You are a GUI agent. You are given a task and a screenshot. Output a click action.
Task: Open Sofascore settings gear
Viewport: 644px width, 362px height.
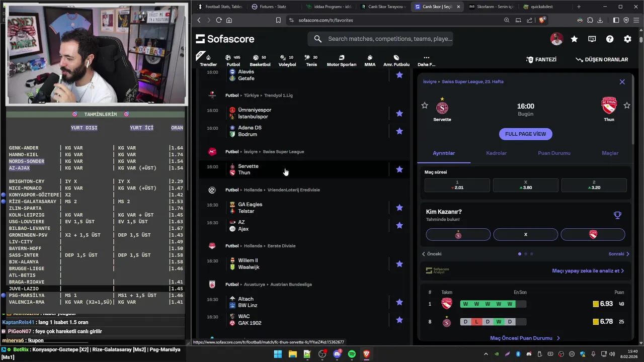click(x=627, y=39)
